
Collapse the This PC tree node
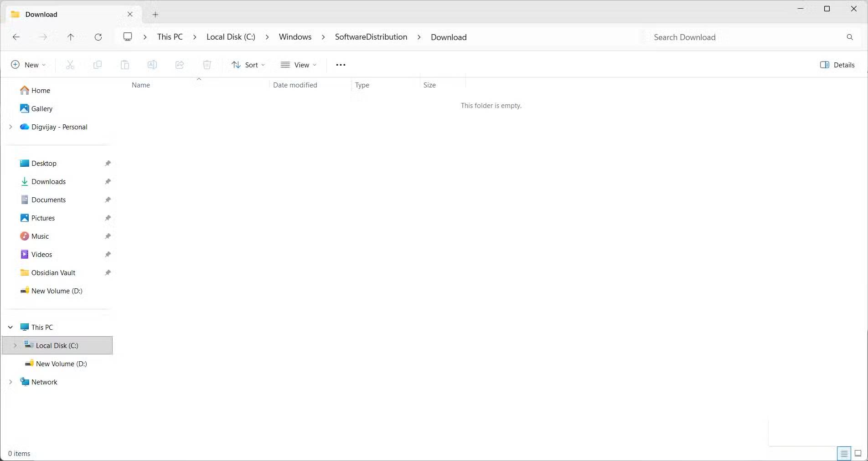tap(10, 327)
